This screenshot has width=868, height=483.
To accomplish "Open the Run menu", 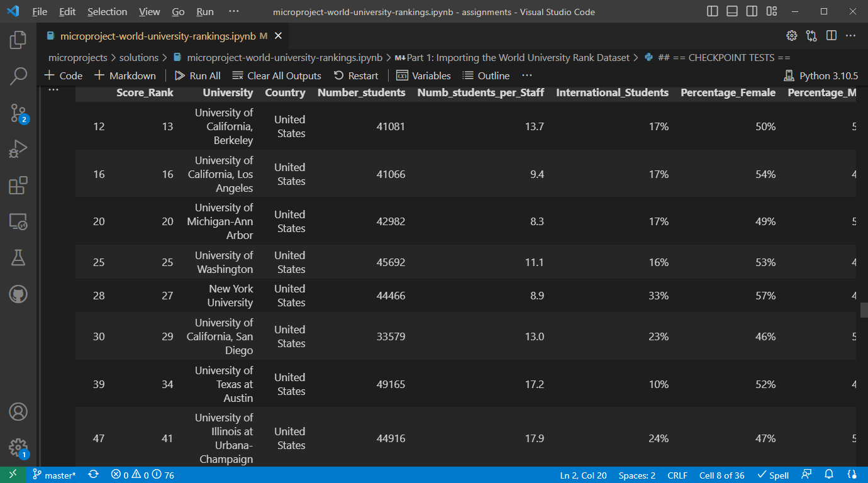I will [205, 12].
